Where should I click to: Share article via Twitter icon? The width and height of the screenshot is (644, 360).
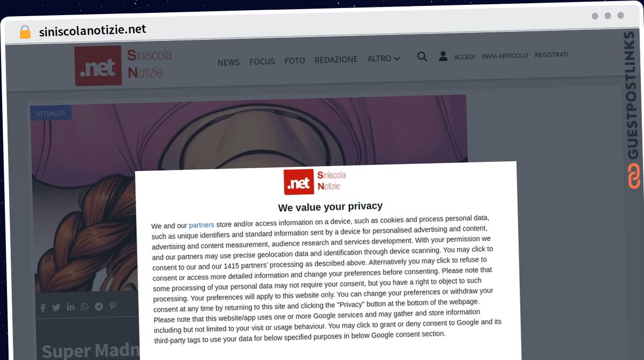pos(56,308)
